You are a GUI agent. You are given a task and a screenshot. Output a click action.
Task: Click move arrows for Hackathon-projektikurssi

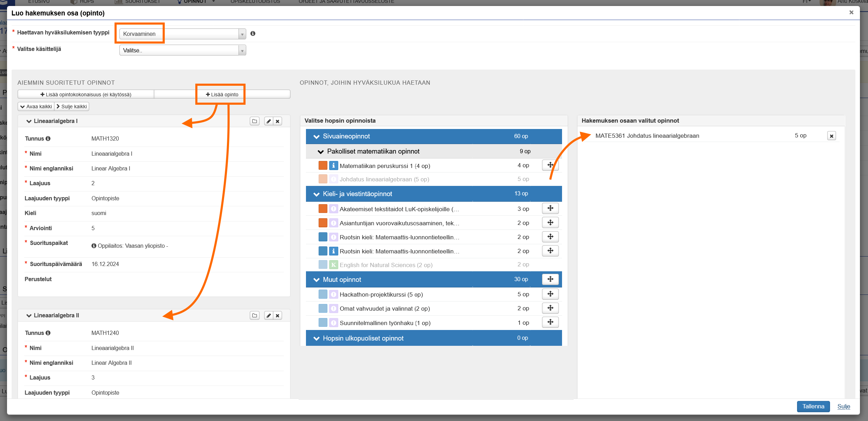550,294
